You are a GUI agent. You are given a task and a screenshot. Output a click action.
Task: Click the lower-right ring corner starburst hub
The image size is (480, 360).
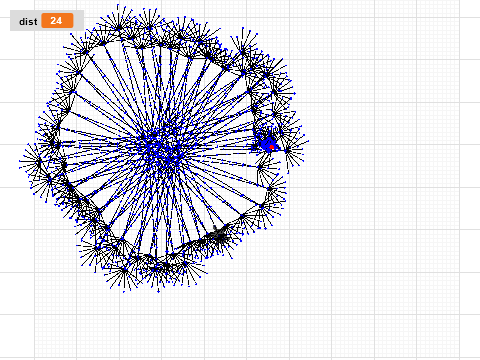[262, 207]
